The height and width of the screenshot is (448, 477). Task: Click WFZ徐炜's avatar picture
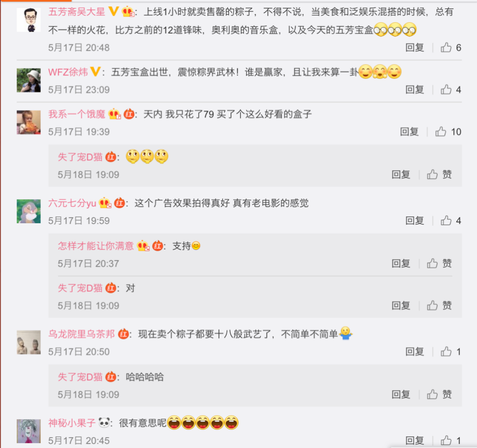28,80
